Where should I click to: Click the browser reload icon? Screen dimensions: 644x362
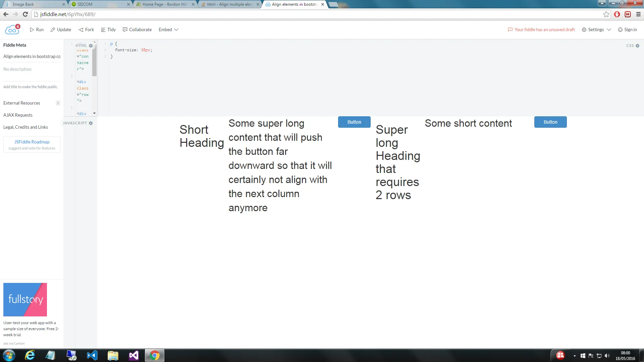coord(25,14)
